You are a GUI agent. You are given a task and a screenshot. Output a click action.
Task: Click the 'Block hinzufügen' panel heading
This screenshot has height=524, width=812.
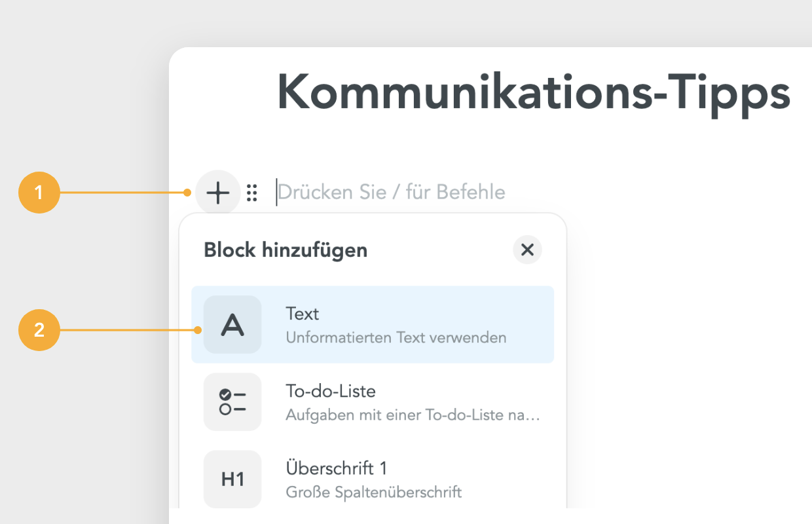(286, 250)
